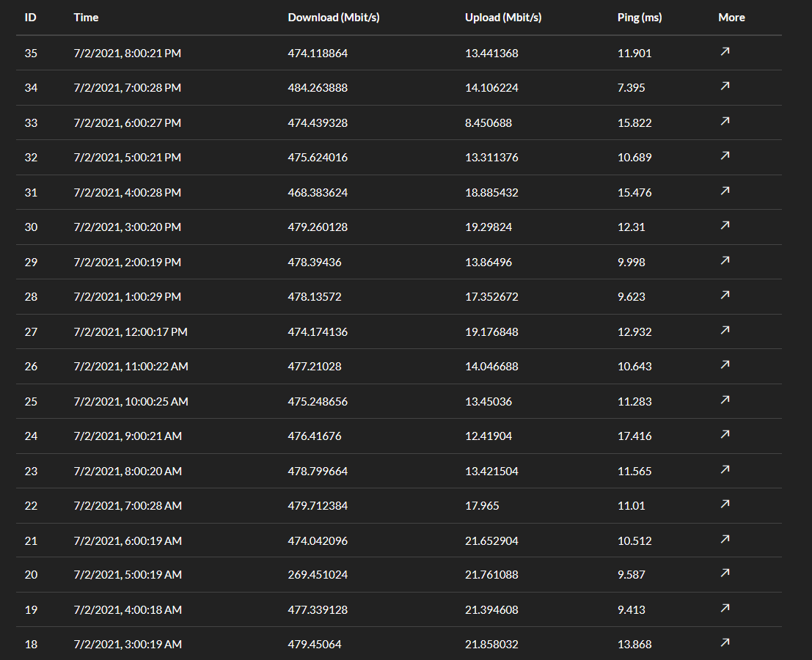Select timestamp 7/2/2021, 8:00:21 PM

tap(128, 54)
